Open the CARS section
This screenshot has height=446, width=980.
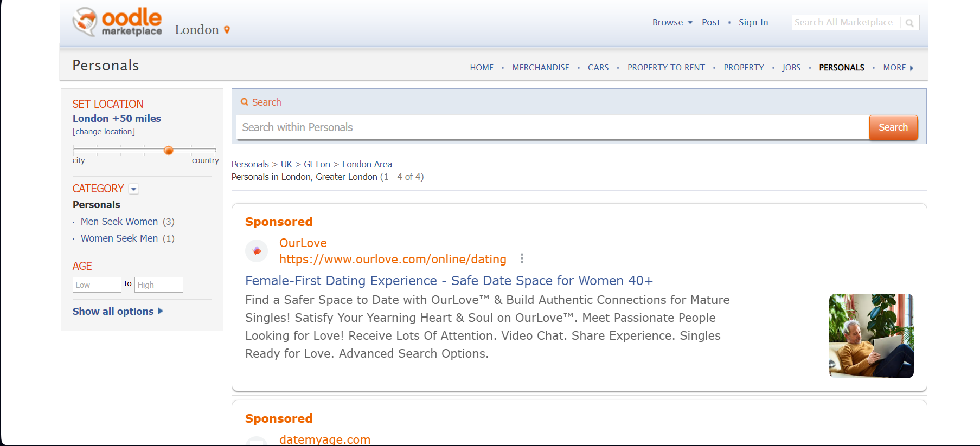(598, 68)
